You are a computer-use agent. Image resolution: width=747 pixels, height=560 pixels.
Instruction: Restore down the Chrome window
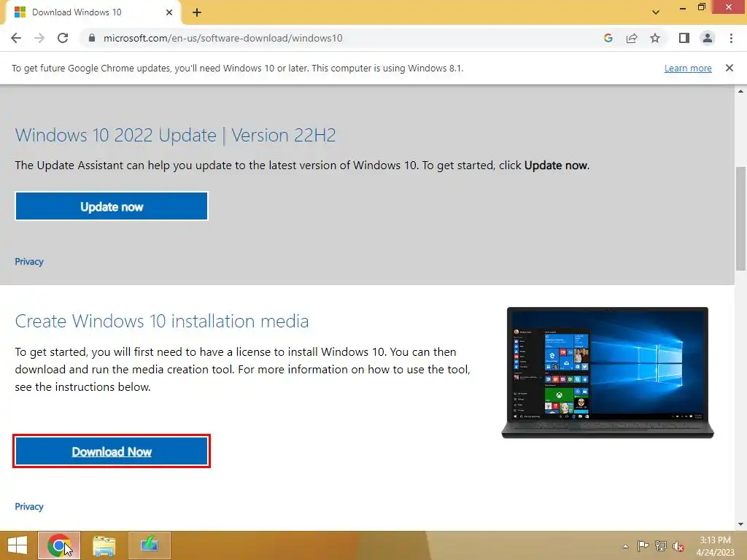coord(701,7)
